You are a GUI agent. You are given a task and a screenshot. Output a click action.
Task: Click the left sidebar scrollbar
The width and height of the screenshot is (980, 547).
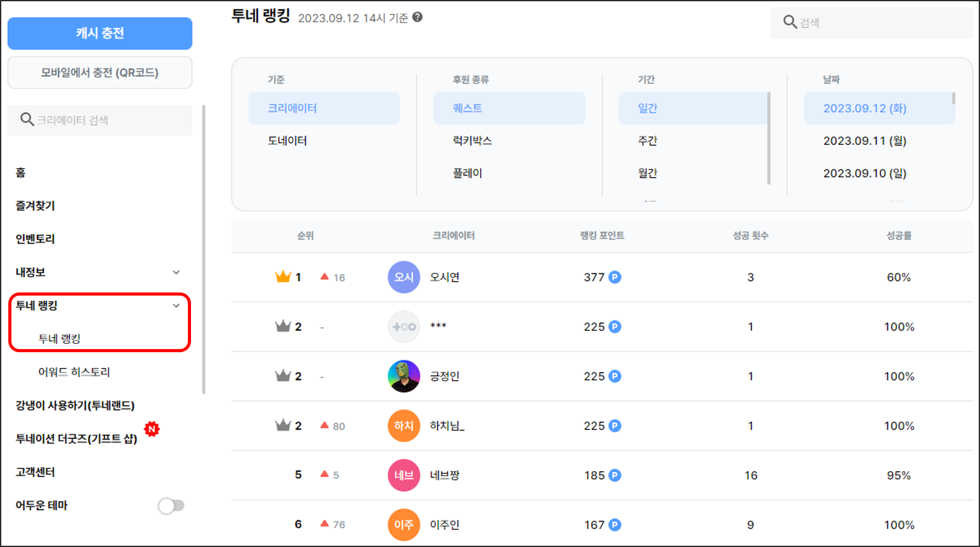203,249
